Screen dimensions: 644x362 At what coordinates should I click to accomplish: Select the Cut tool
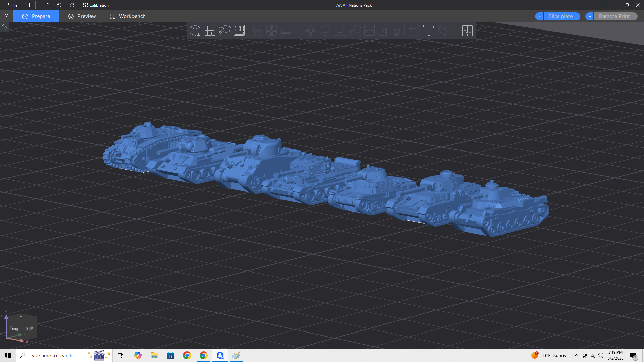point(369,31)
